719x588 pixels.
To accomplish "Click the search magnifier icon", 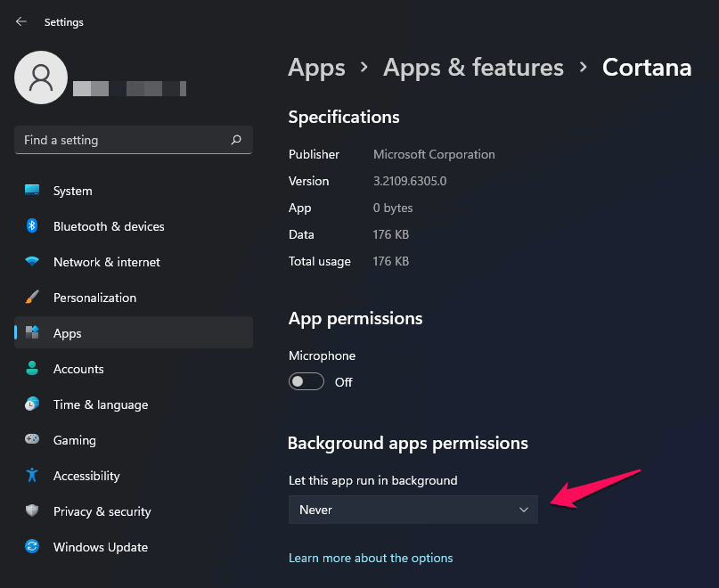I will (236, 140).
